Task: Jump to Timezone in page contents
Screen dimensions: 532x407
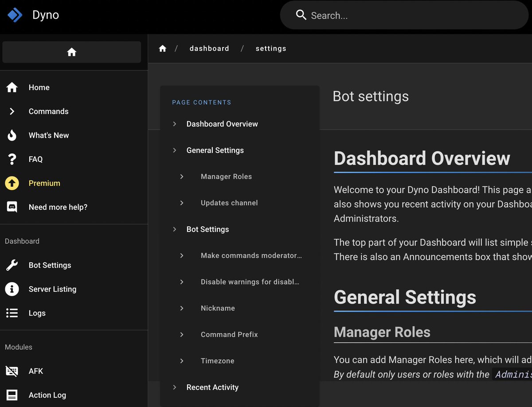Action: (217, 361)
